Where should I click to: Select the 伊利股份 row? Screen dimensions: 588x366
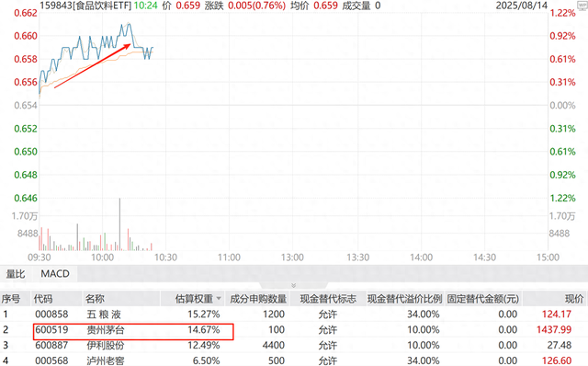(294, 345)
